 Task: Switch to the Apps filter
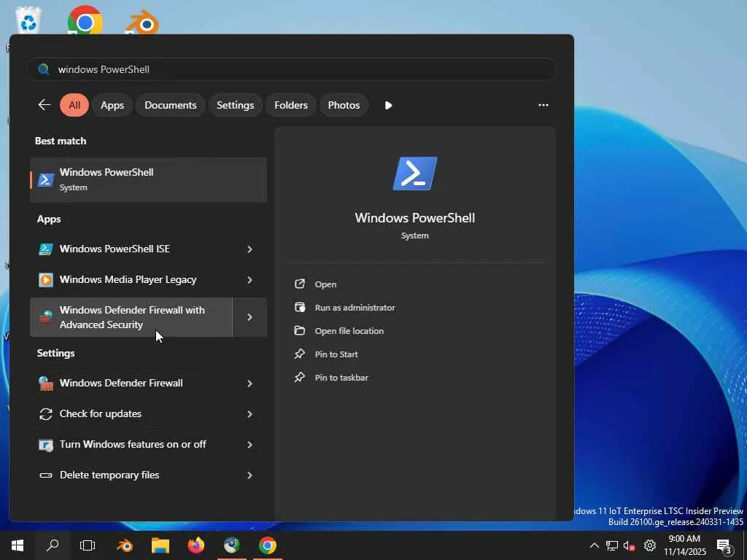pyautogui.click(x=112, y=105)
